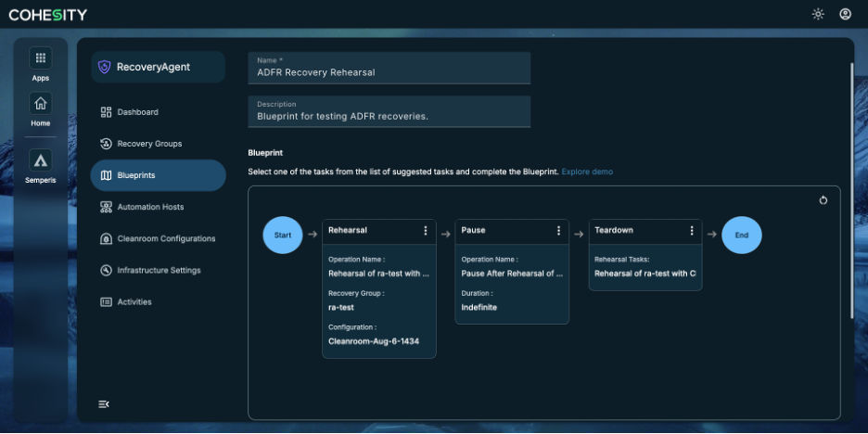The width and height of the screenshot is (868, 434).
Task: Open the Semperis app icon
Action: (x=41, y=160)
